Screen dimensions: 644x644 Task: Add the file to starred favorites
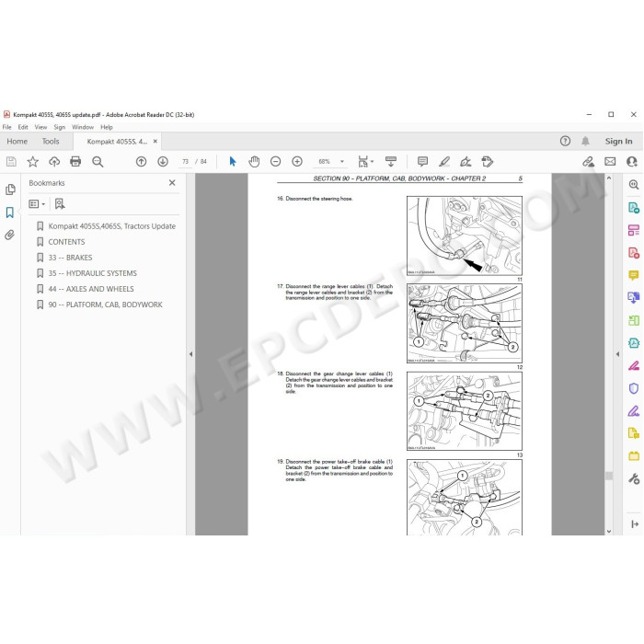(x=32, y=162)
